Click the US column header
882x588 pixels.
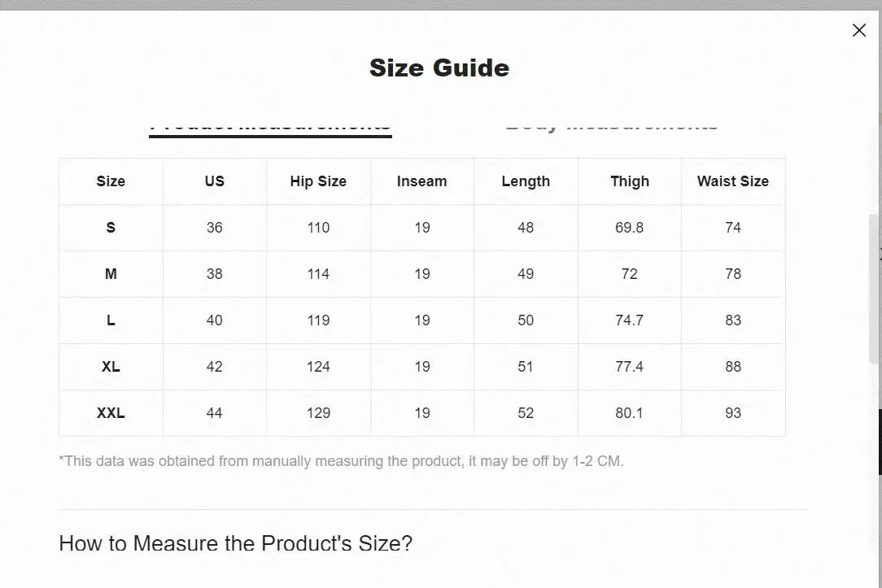[214, 181]
